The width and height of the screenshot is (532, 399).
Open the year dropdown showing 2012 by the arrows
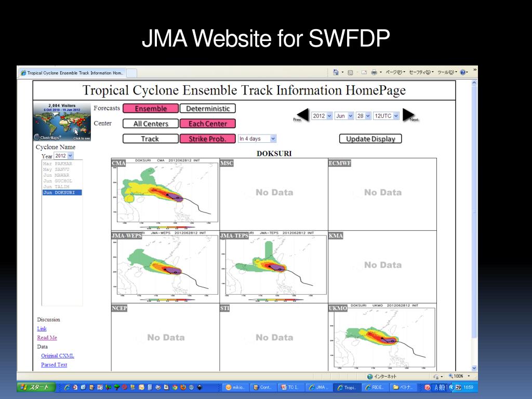[322, 116]
